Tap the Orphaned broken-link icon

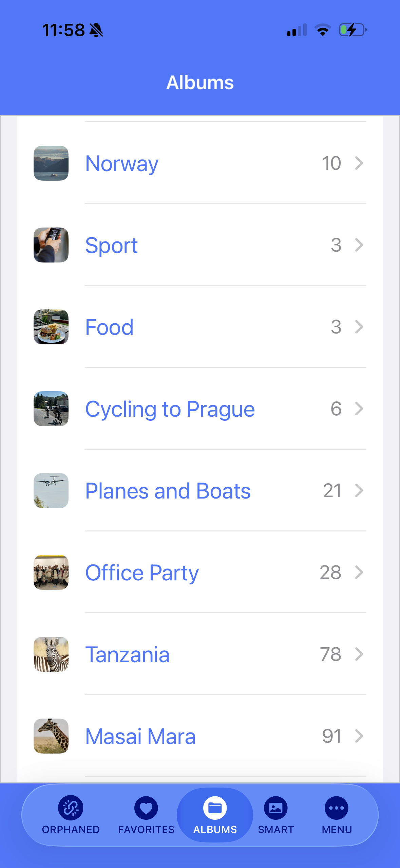[71, 808]
